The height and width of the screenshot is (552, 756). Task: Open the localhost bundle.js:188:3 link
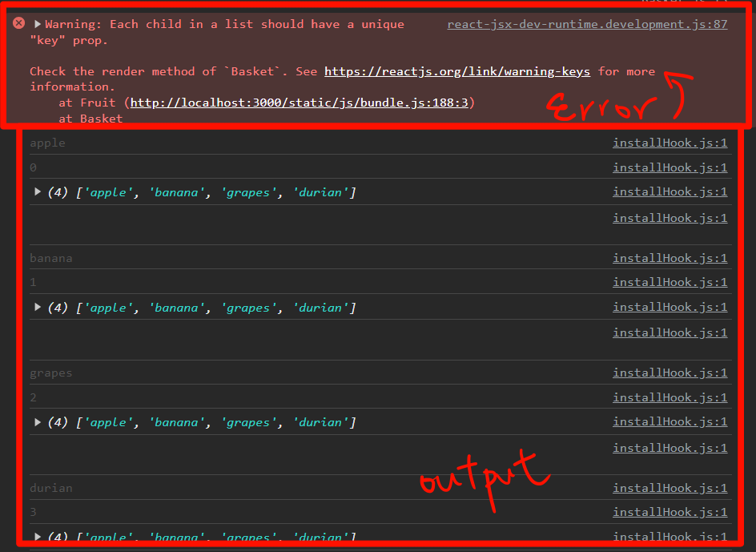tap(299, 103)
